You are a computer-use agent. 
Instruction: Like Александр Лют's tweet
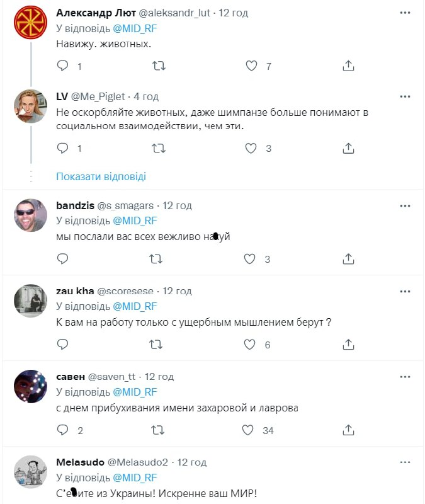coord(251,66)
